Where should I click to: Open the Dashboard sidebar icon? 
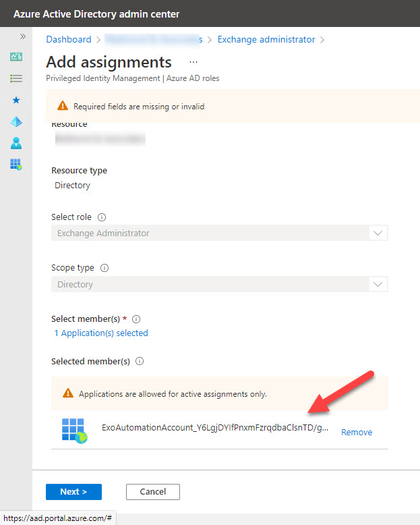[x=16, y=57]
